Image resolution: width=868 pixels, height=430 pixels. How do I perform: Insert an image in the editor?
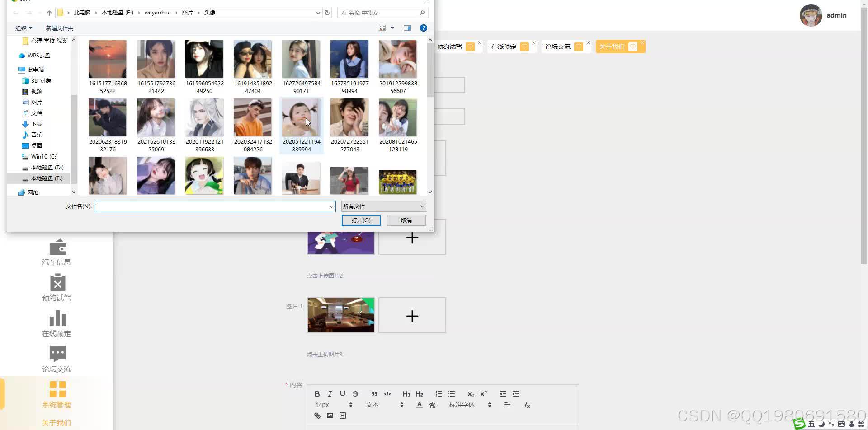point(330,416)
